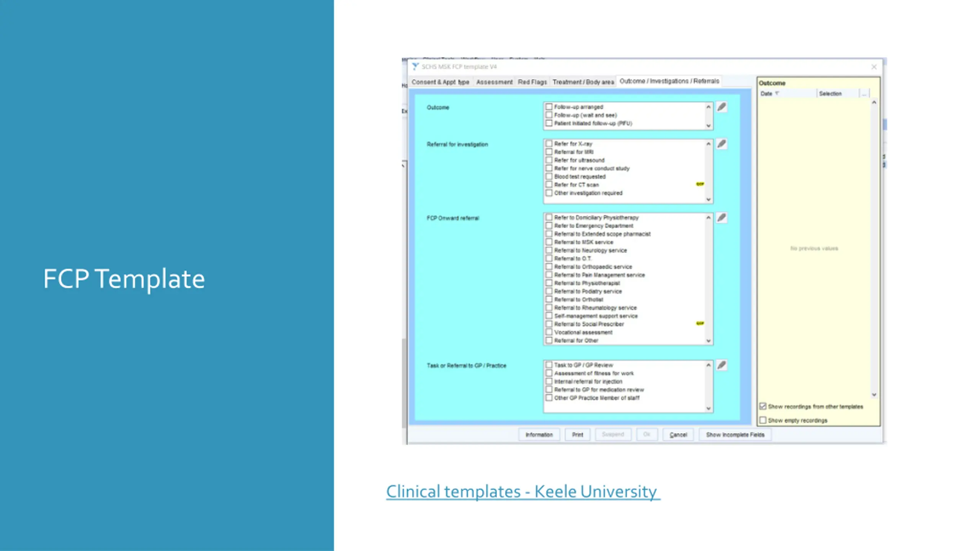The width and height of the screenshot is (980, 551).
Task: Select Internal referral for injection checkbox
Action: coord(549,381)
